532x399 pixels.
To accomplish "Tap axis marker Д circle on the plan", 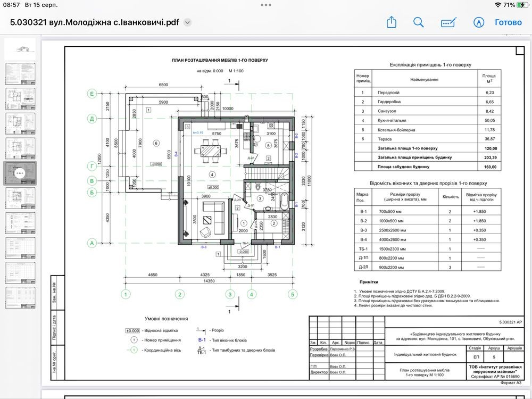I will [92, 119].
